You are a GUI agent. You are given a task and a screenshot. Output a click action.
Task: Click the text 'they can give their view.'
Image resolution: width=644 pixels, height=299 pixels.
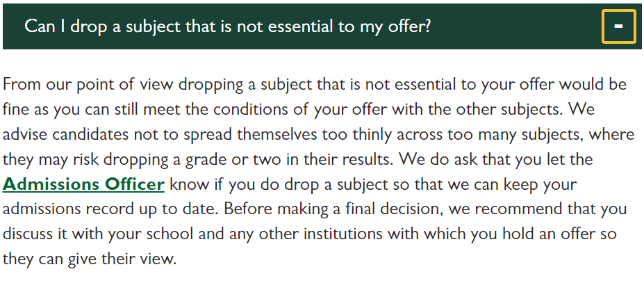pos(89,259)
